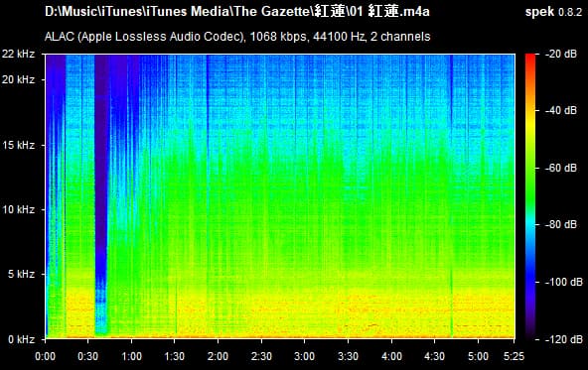The image size is (588, 370).
Task: Click the 15 kHz frequency axis label
Action: pos(18,145)
